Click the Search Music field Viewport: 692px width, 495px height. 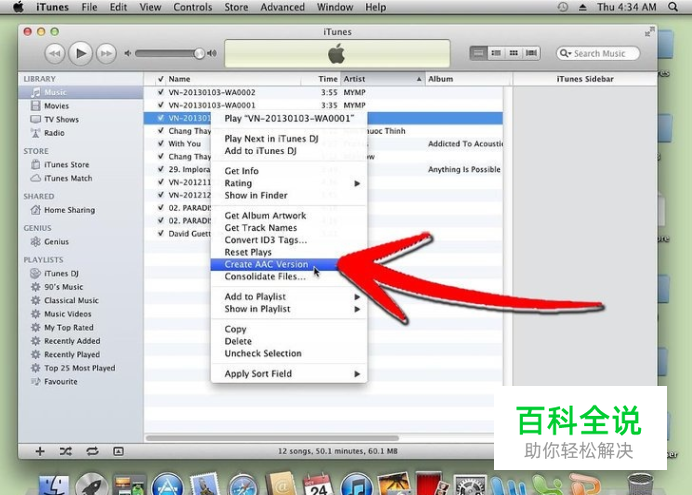pos(598,53)
